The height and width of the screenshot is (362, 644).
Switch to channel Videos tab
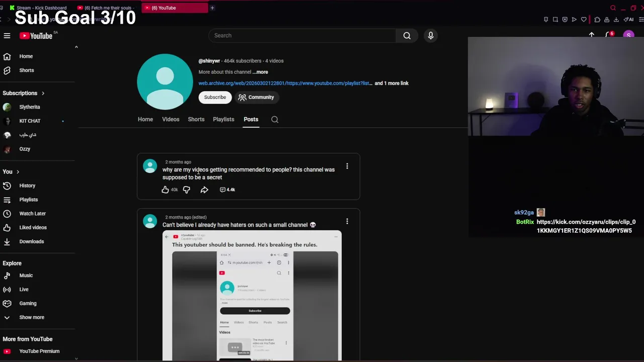pos(171,119)
